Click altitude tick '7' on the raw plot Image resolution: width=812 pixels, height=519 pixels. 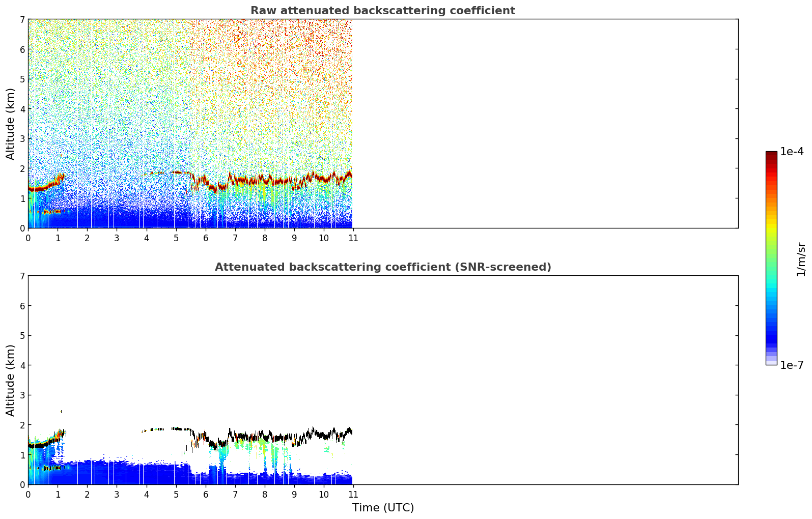[x=22, y=19]
